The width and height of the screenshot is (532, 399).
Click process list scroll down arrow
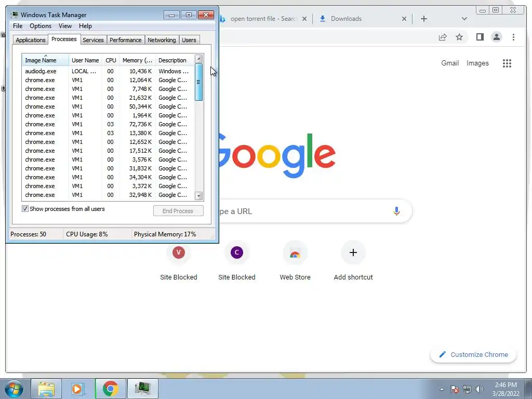tap(199, 196)
